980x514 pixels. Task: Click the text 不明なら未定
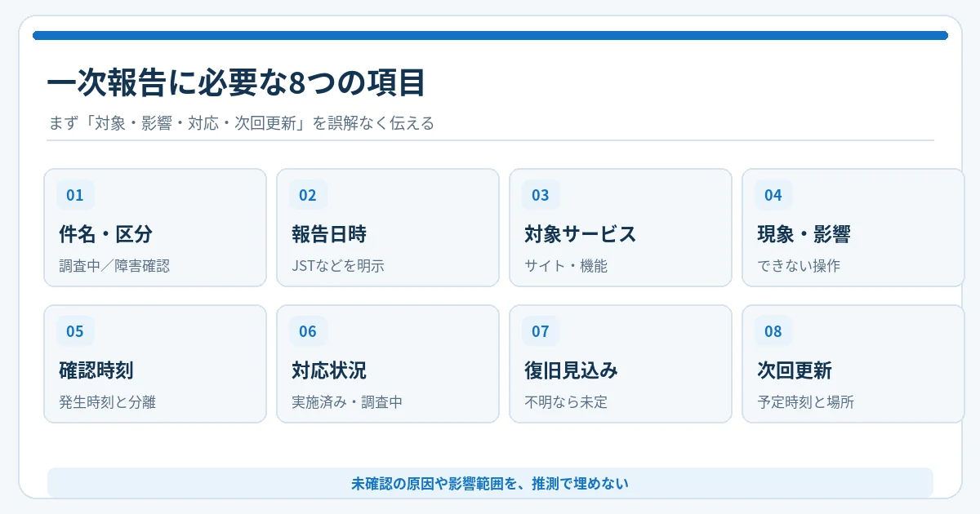[566, 402]
